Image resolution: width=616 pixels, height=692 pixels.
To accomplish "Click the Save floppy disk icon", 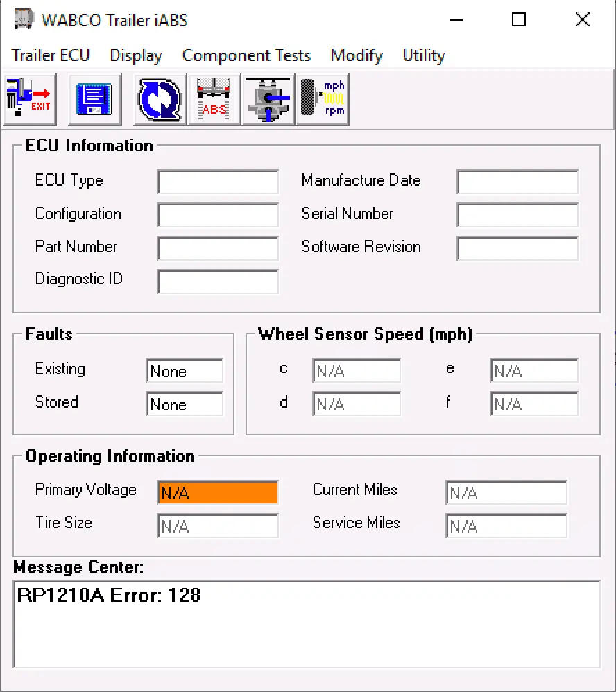I will point(95,100).
